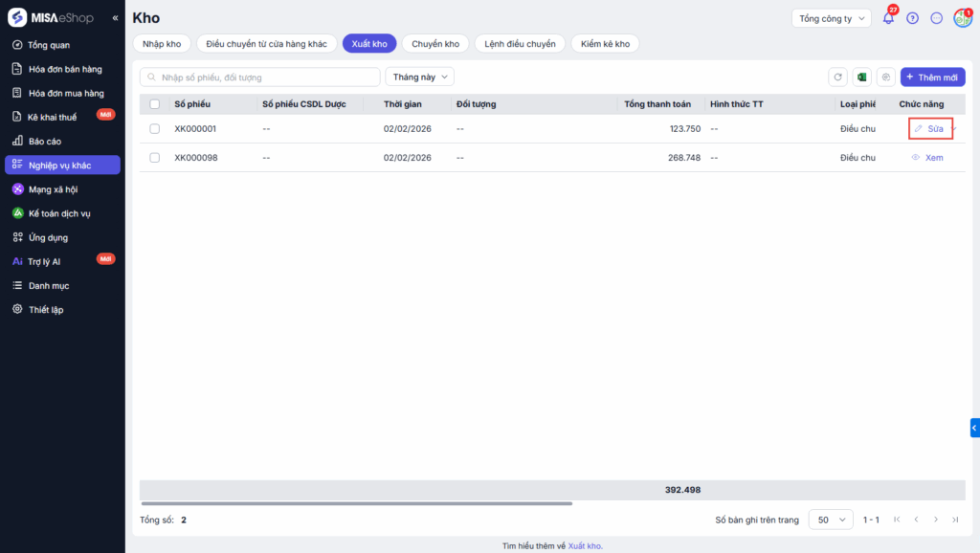This screenshot has height=553, width=980.
Task: Click the Hóa đơn mua hàng icon
Action: 17,93
